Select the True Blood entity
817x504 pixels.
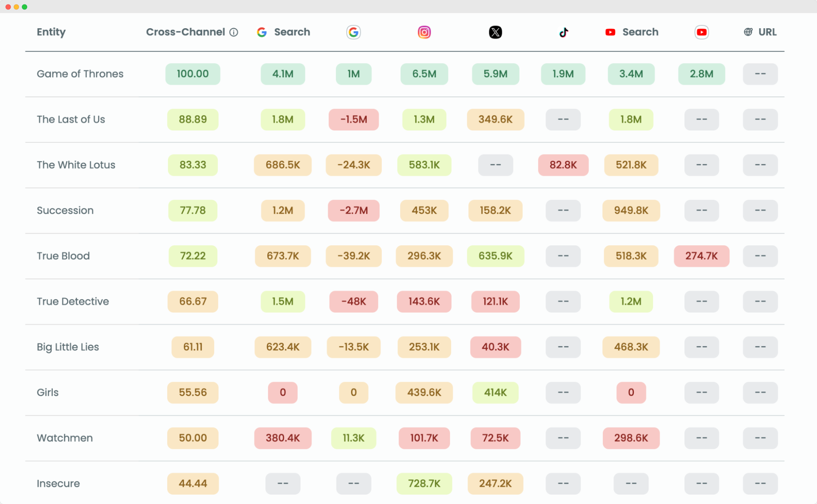click(x=63, y=256)
